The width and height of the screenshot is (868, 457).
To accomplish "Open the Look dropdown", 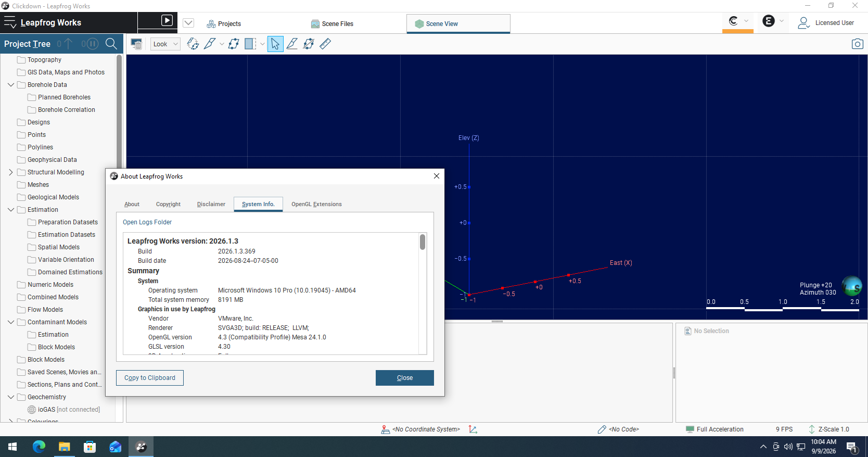I will (165, 44).
